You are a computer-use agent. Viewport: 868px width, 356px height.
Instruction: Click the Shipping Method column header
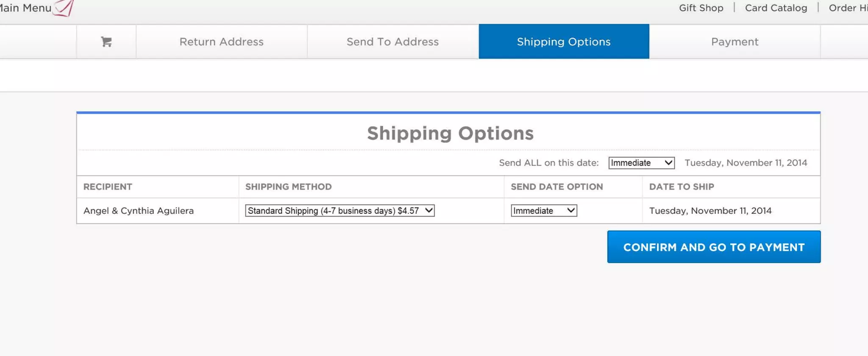coord(288,187)
